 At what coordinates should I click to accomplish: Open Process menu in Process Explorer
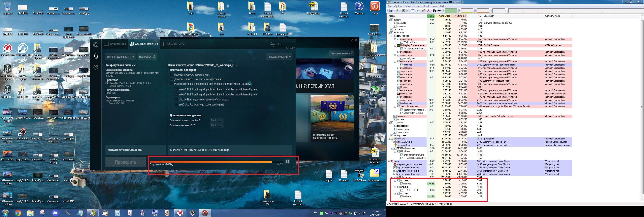tap(417, 6)
